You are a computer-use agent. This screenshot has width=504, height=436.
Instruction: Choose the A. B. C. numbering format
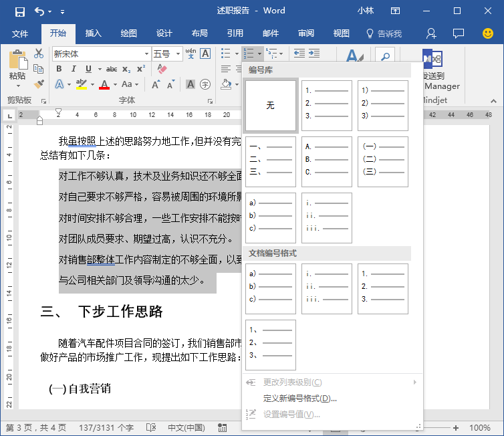pyautogui.click(x=327, y=162)
